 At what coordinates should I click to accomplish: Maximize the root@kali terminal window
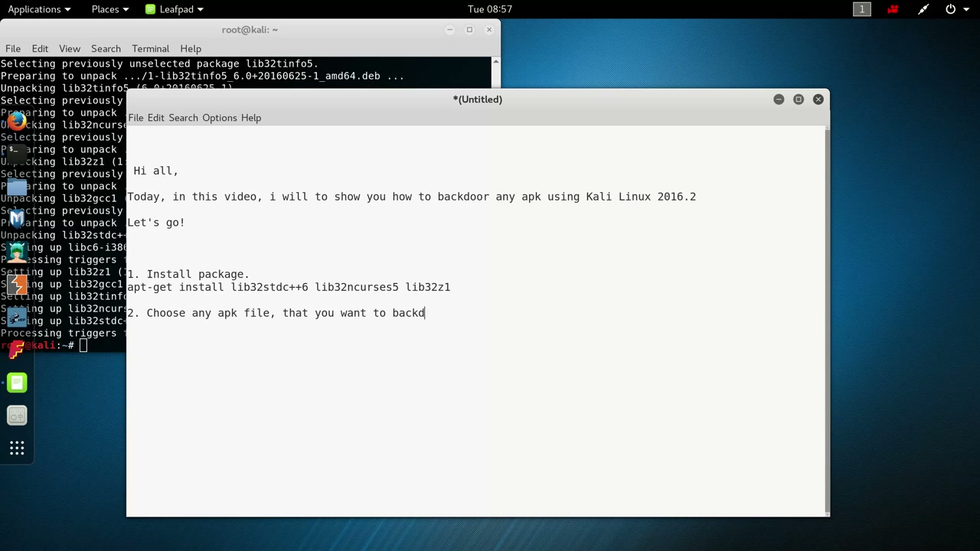(x=469, y=30)
